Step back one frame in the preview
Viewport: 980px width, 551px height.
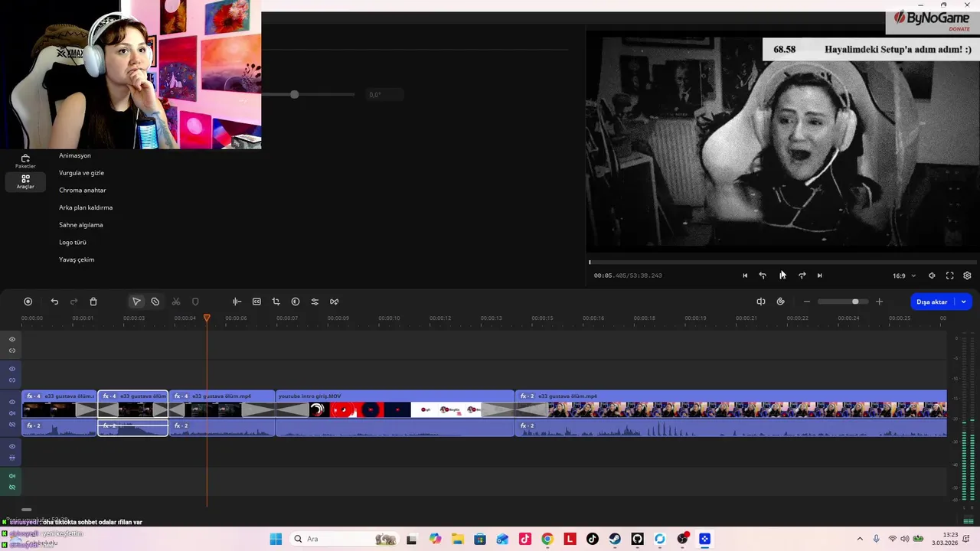tap(763, 275)
